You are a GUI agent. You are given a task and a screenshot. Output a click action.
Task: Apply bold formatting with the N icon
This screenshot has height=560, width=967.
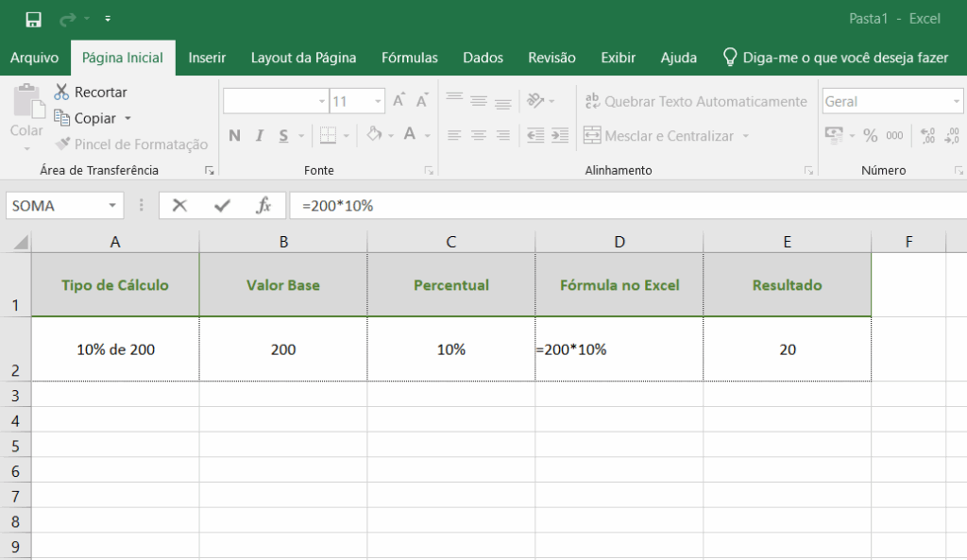pyautogui.click(x=235, y=135)
